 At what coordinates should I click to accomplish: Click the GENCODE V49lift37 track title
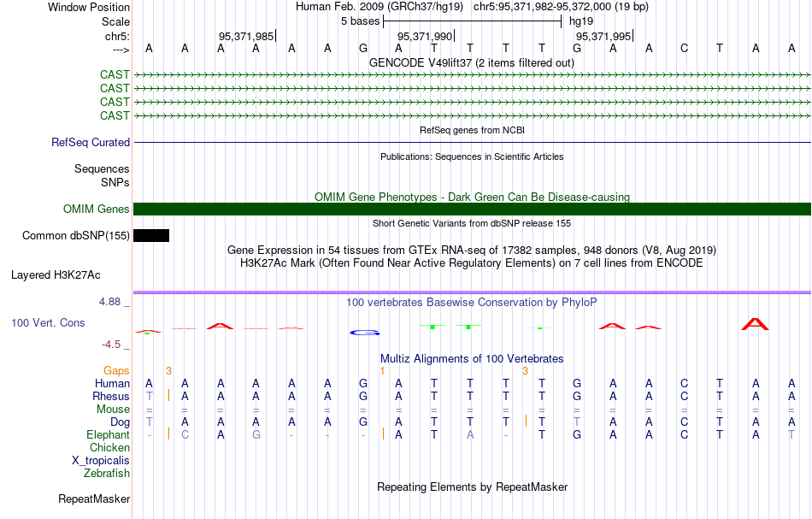point(472,63)
